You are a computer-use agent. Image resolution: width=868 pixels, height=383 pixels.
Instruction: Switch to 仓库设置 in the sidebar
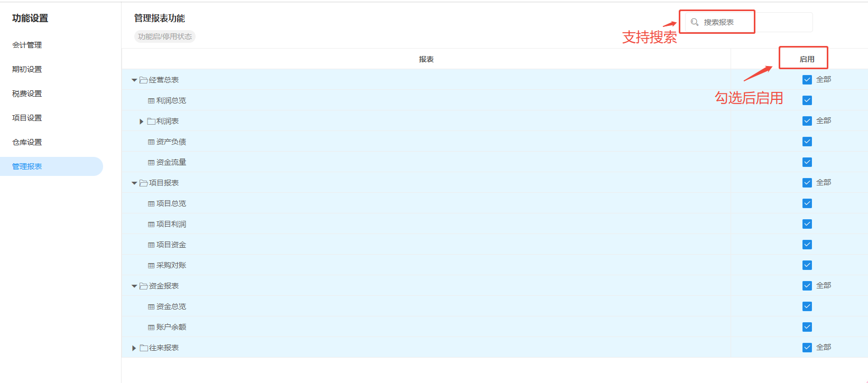pos(27,142)
